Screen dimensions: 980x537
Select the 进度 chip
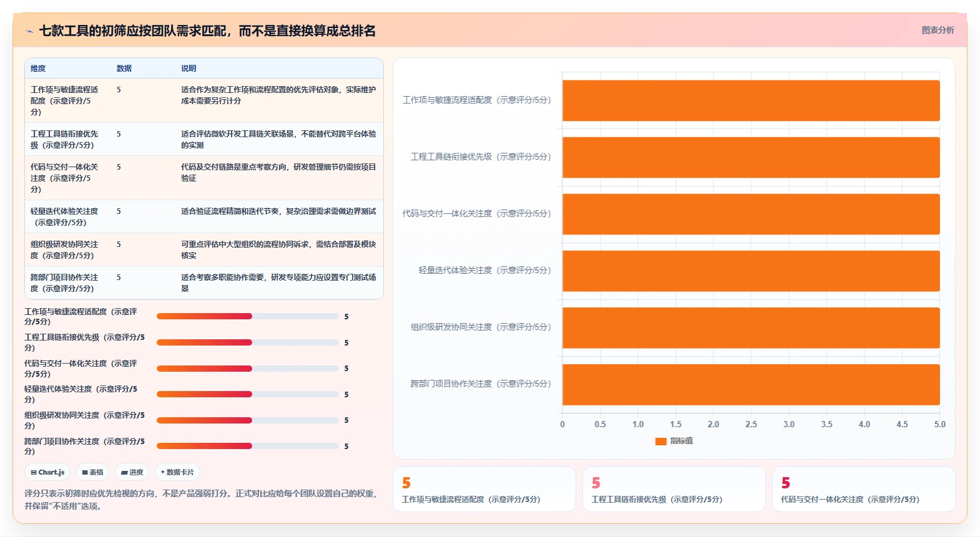tap(132, 472)
